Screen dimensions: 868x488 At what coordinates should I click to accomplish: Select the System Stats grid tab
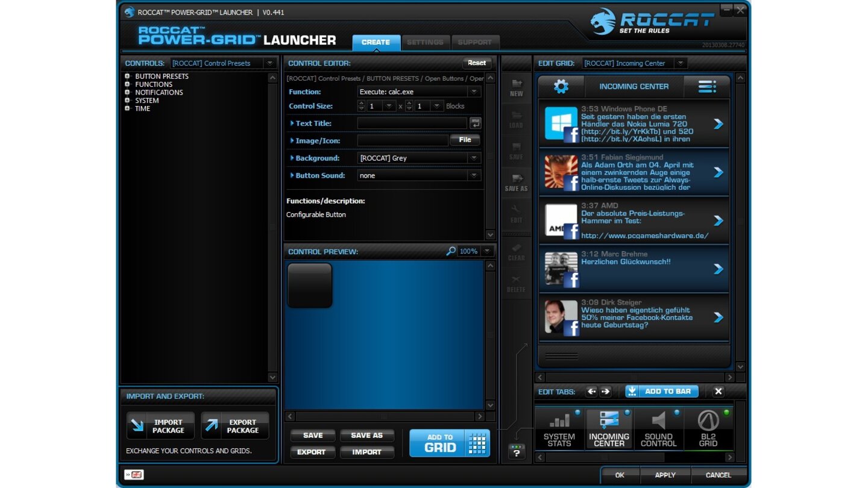[x=559, y=429]
